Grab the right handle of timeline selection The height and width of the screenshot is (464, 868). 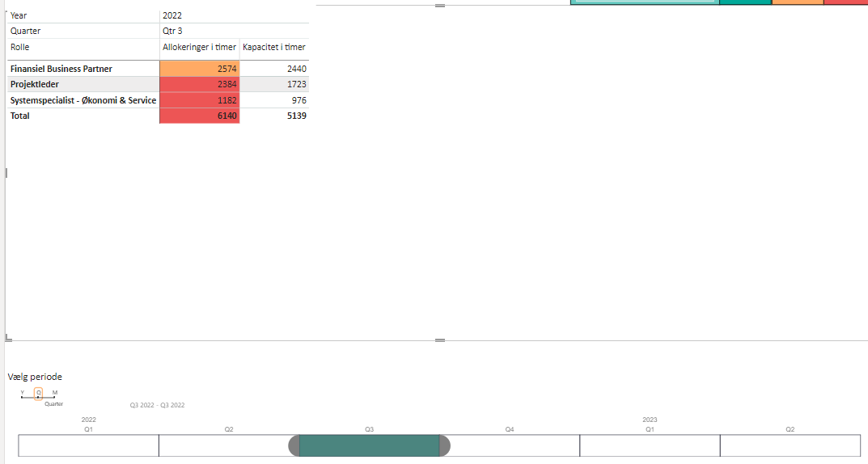pos(445,445)
